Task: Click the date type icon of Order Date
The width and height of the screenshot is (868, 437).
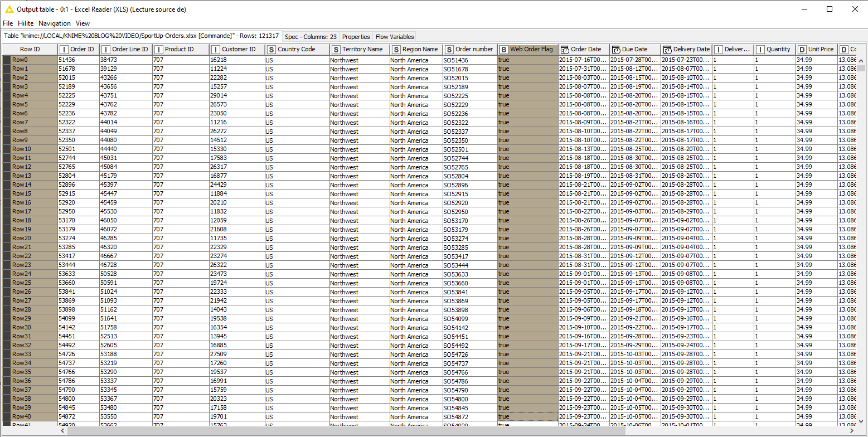Action: pos(565,50)
